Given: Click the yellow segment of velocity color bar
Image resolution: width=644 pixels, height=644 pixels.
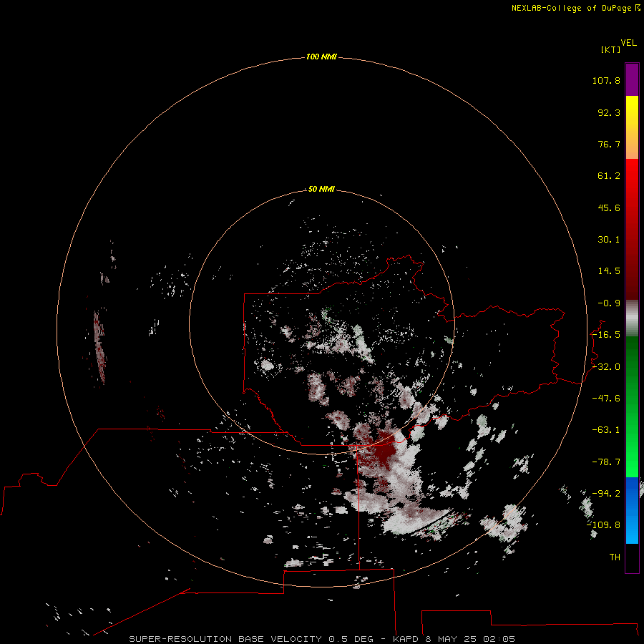Looking at the screenshot, I should 632,127.
